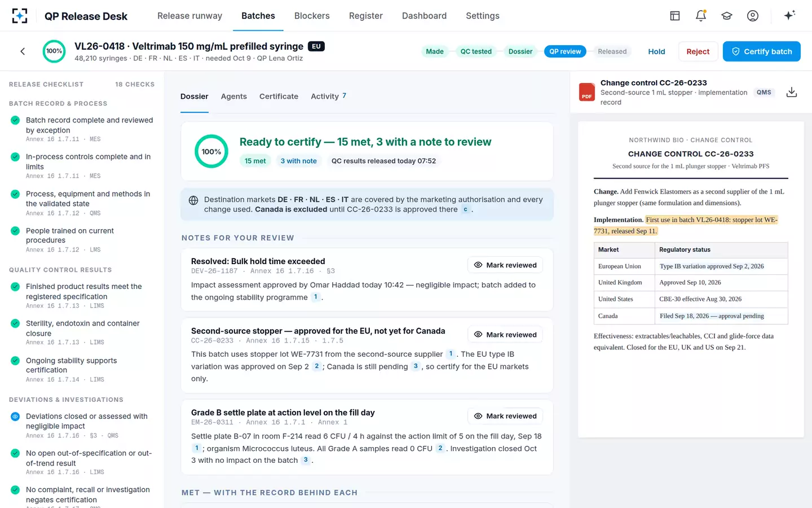Go back using the left chevron

(x=23, y=51)
